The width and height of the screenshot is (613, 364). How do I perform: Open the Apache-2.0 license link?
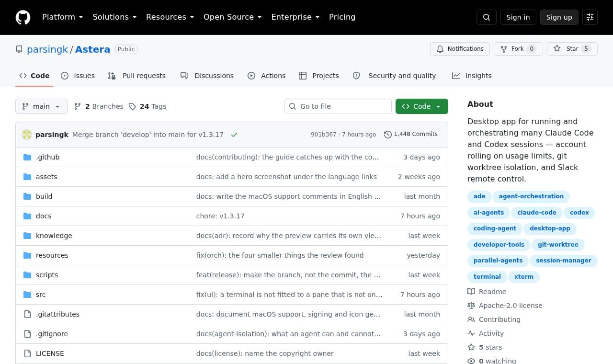(505, 306)
